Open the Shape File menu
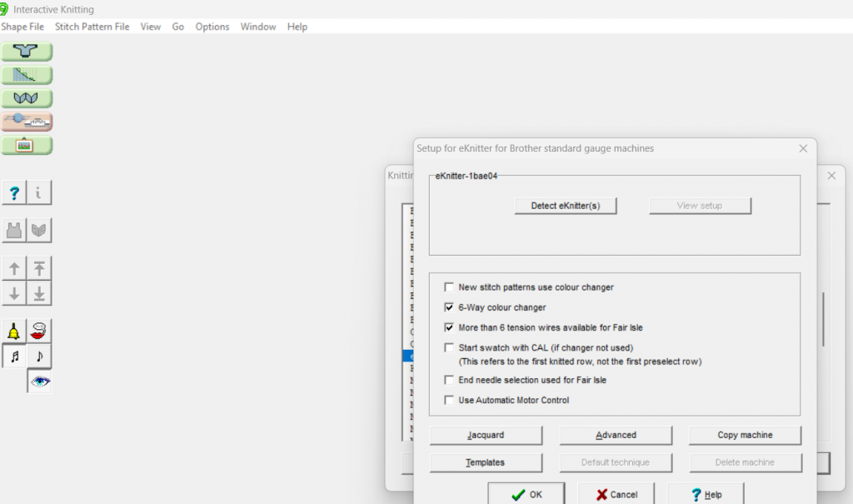Screen dimensions: 853x504 pos(22,27)
